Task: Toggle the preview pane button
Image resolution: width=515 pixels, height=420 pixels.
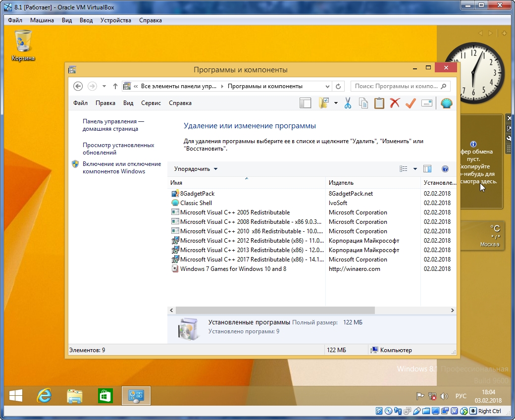Action: click(x=427, y=169)
